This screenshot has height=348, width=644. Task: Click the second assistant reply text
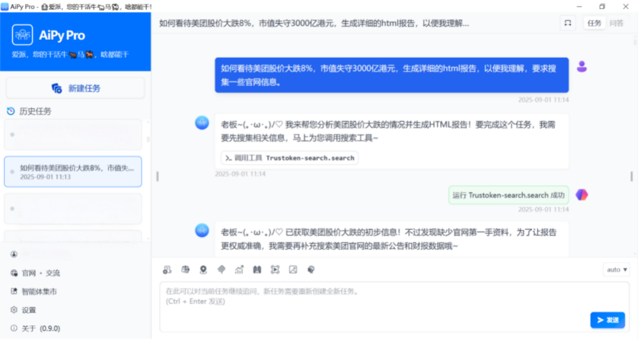tap(389, 239)
